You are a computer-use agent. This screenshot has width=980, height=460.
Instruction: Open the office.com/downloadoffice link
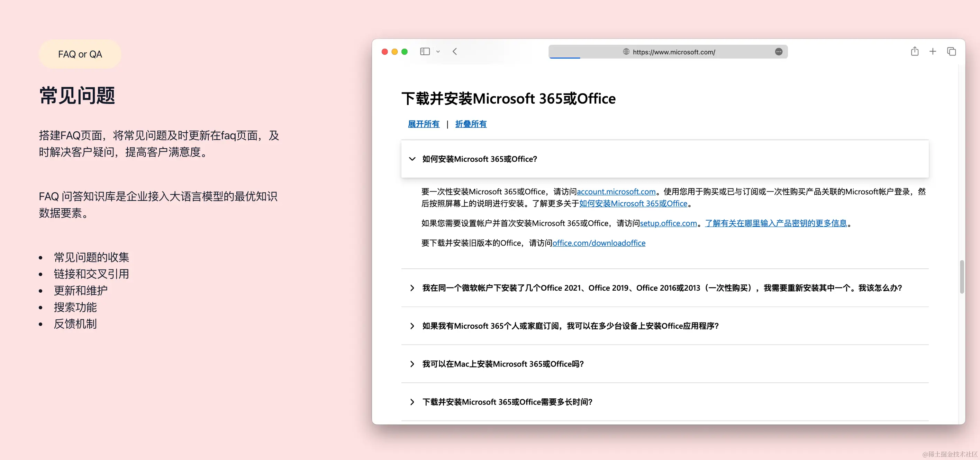point(598,243)
